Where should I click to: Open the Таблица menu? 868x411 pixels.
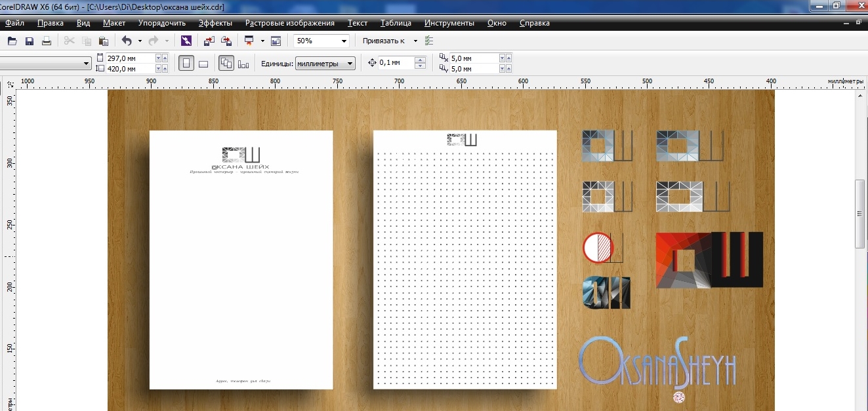click(x=396, y=23)
